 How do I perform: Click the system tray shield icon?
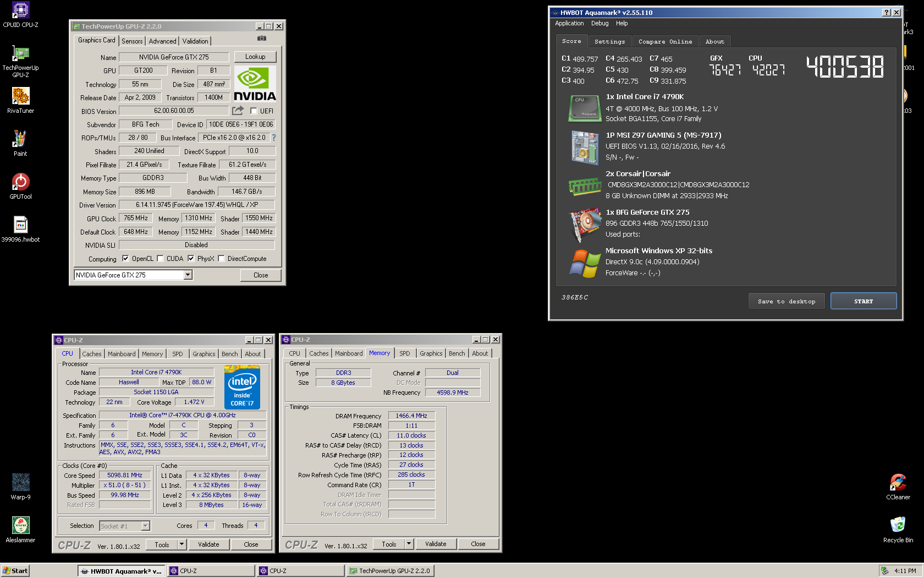pyautogui.click(x=884, y=571)
